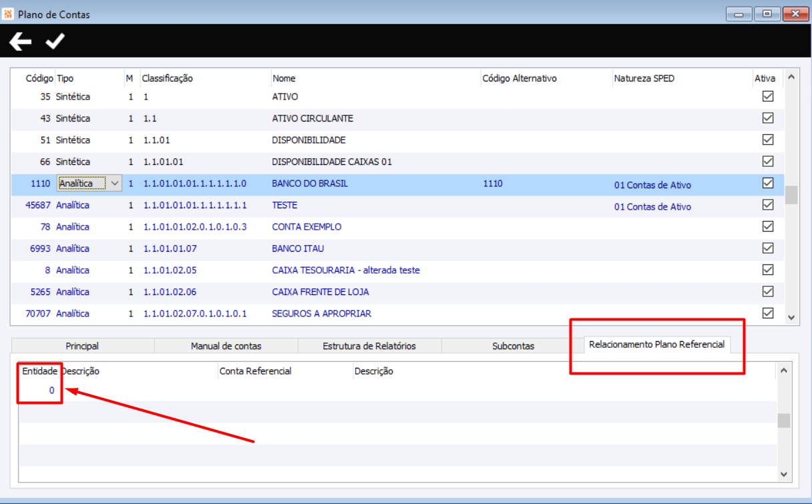Switch to the Principal tab

tap(82, 346)
